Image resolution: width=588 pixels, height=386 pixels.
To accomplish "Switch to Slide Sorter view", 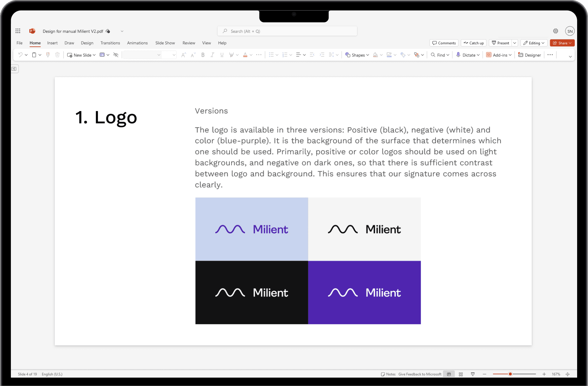I will [x=461, y=374].
